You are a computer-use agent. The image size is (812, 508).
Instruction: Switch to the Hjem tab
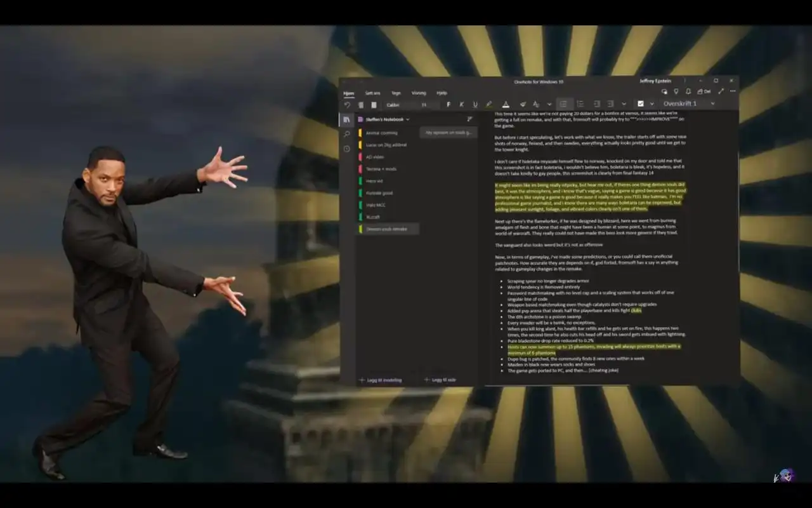[348, 93]
